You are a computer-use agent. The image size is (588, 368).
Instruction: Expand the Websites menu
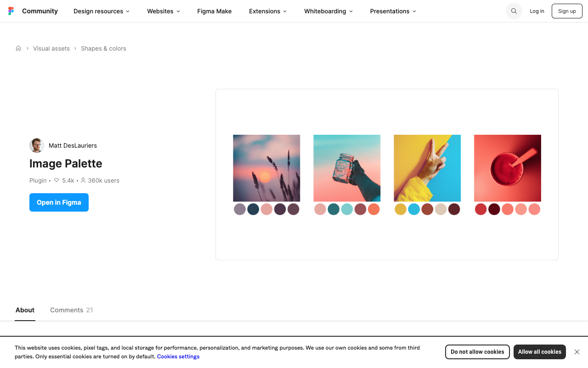tap(164, 11)
